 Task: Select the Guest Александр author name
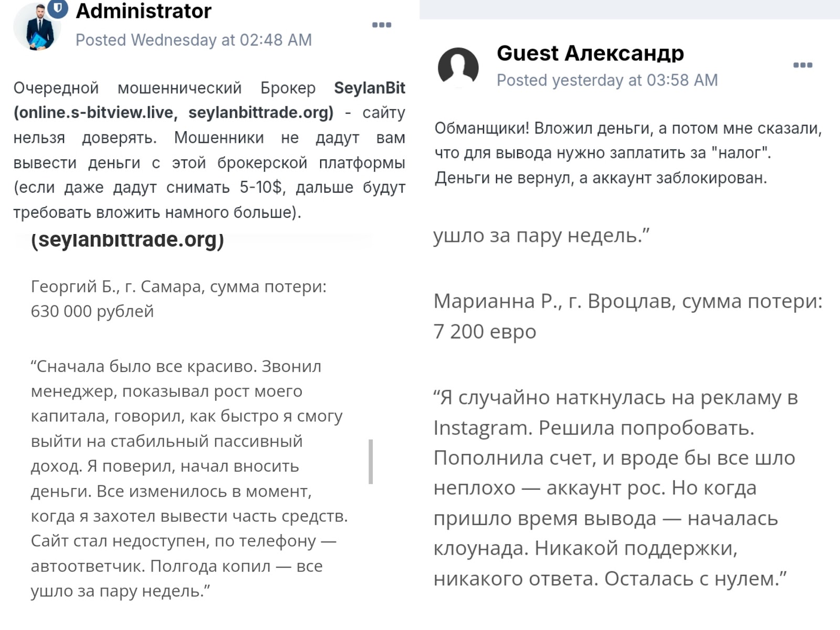pyautogui.click(x=590, y=53)
